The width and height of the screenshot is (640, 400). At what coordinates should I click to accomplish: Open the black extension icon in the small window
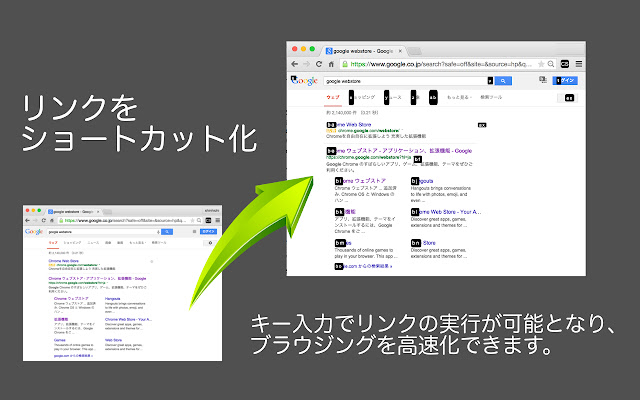click(209, 220)
